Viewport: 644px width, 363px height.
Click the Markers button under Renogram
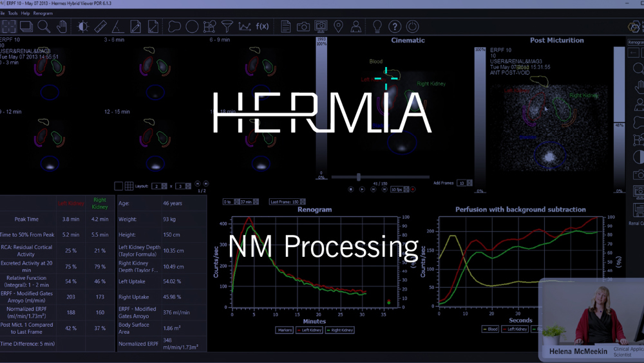284,330
